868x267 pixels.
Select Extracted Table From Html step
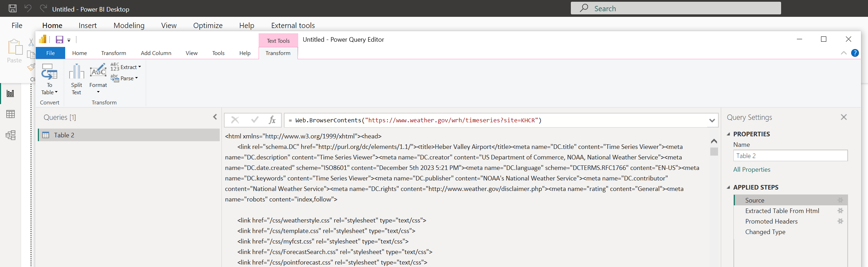tap(782, 211)
